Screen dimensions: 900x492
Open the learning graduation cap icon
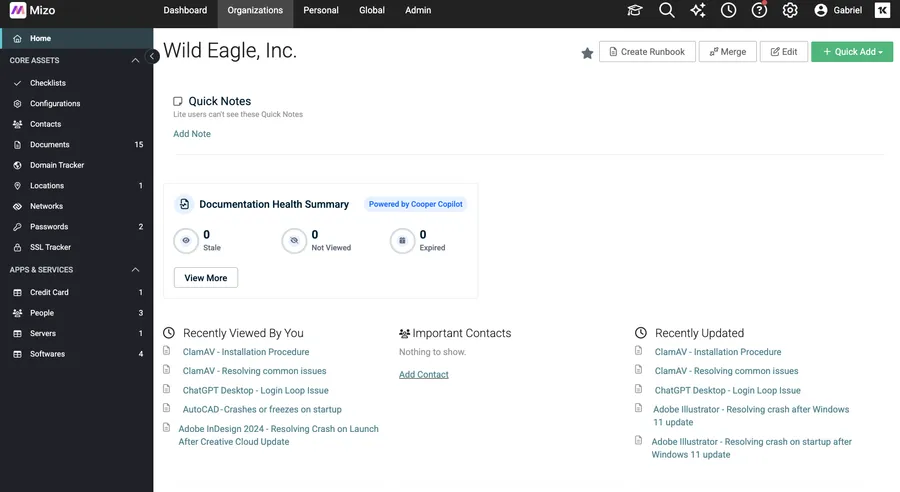click(634, 10)
